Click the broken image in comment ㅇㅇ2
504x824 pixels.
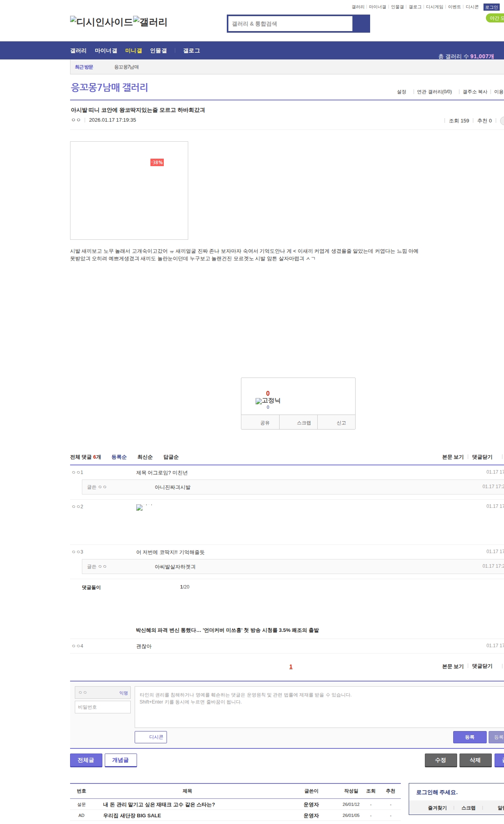coord(139,507)
